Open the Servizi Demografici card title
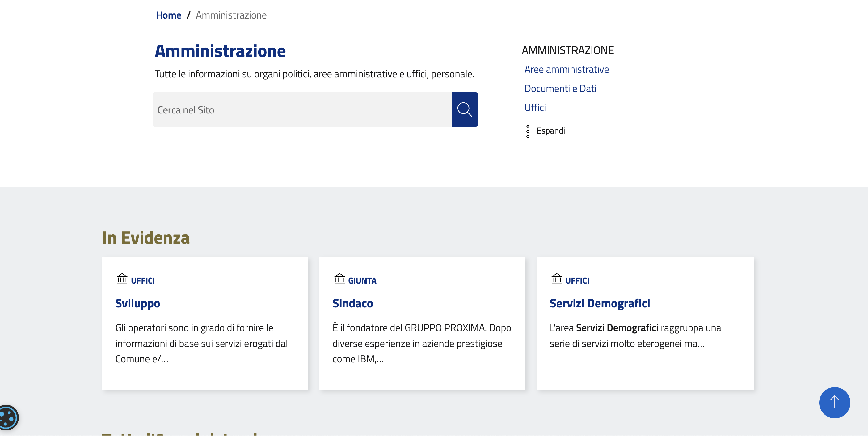Viewport: 868px width, 436px height. pyautogui.click(x=600, y=303)
